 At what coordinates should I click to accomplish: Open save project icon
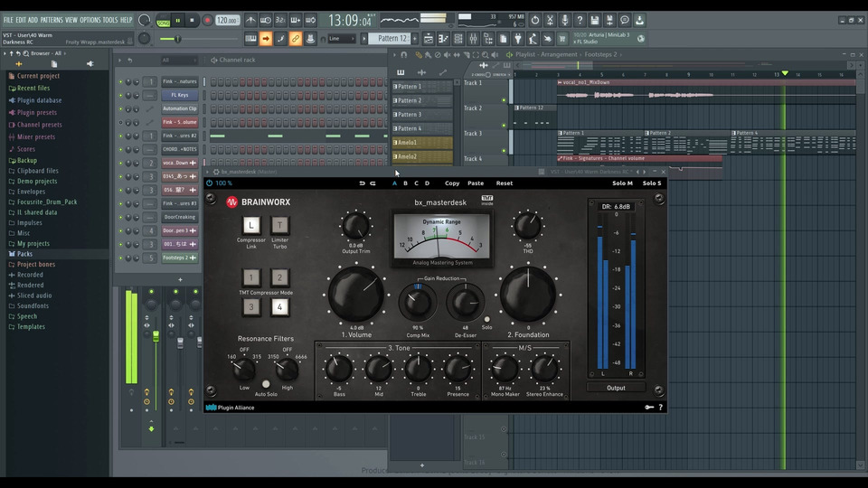pos(595,20)
